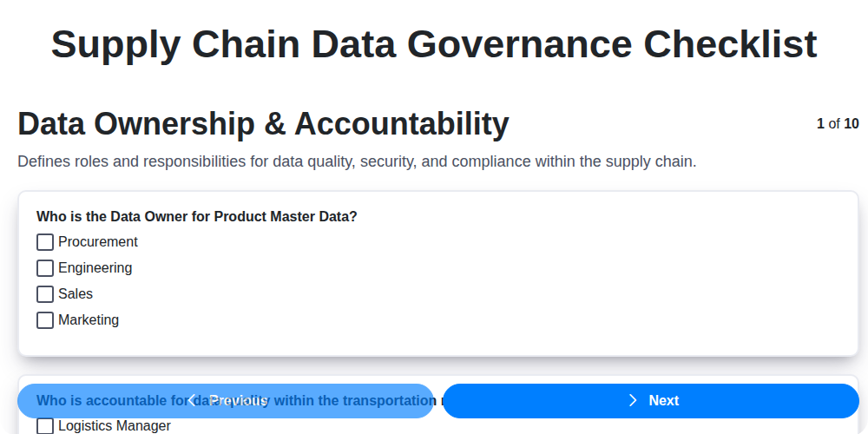The height and width of the screenshot is (434, 868).
Task: Click the Supply Chain Data Governance Checklist title
Action: pos(434,44)
